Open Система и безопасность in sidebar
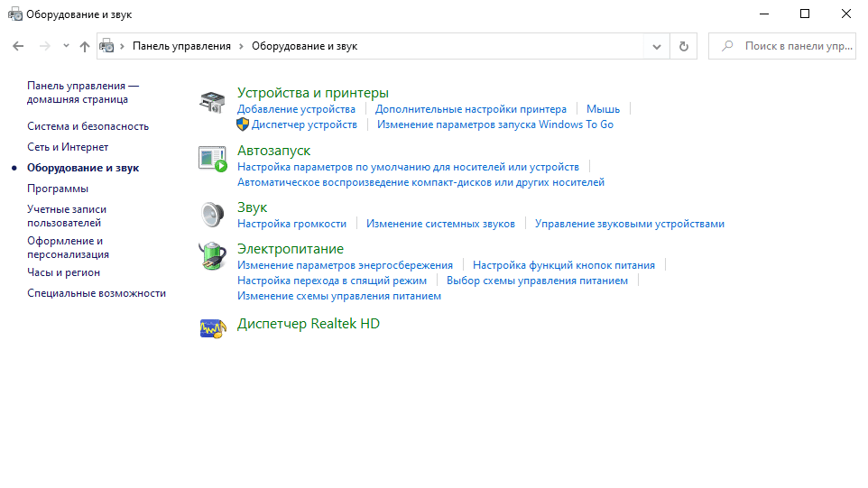Viewport: 868px width, 488px height. [88, 126]
